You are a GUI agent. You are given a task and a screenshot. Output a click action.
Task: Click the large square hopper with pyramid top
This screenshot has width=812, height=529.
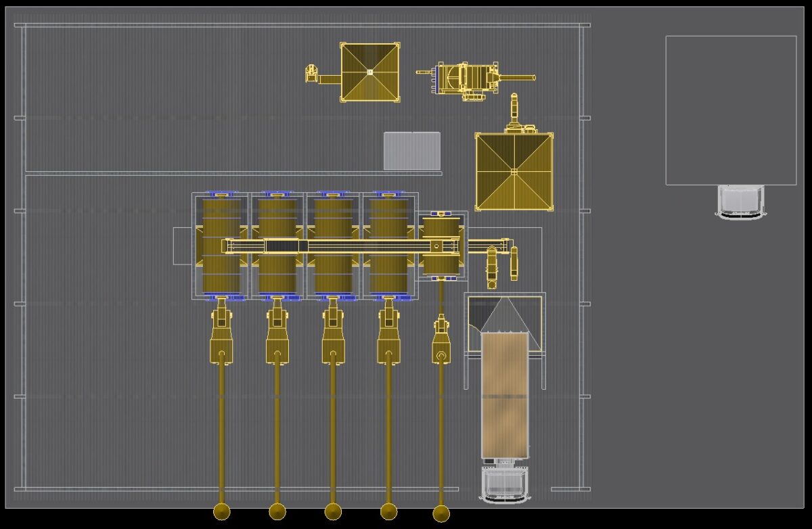click(x=514, y=171)
